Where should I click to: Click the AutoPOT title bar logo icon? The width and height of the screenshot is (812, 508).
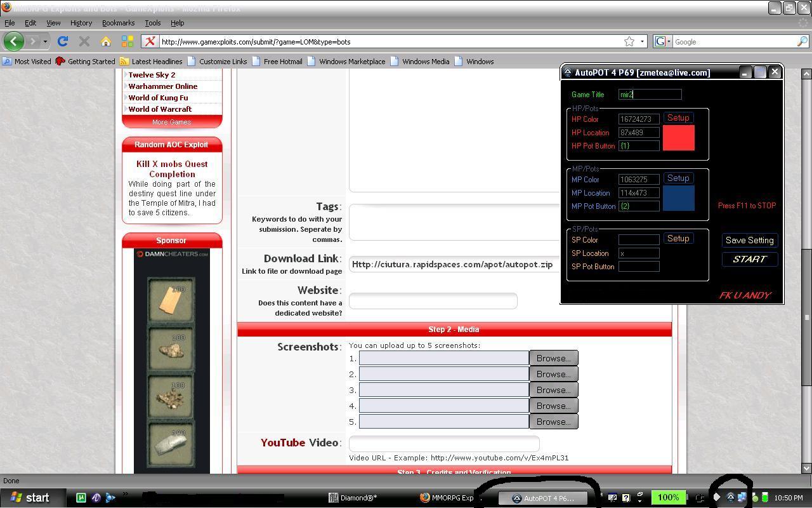pyautogui.click(x=567, y=72)
